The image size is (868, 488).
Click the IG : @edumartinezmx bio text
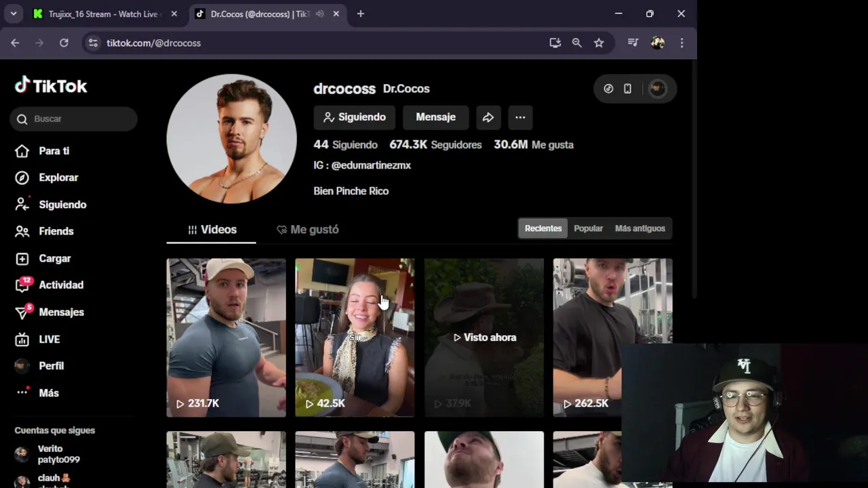(362, 165)
